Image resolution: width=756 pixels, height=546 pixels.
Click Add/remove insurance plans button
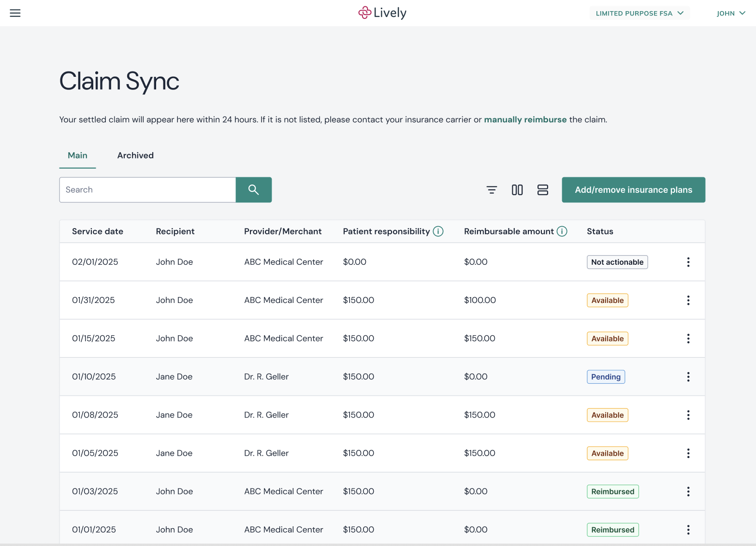[x=633, y=190]
